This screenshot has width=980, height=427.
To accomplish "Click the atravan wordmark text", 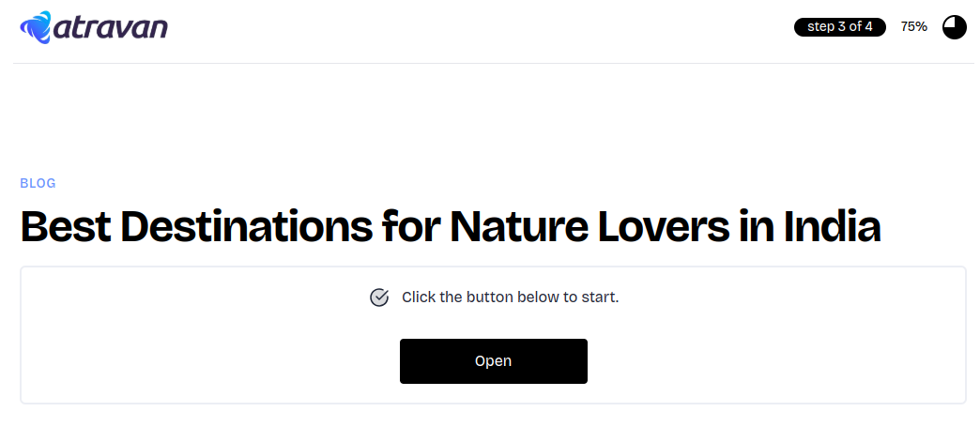I will tap(111, 28).
